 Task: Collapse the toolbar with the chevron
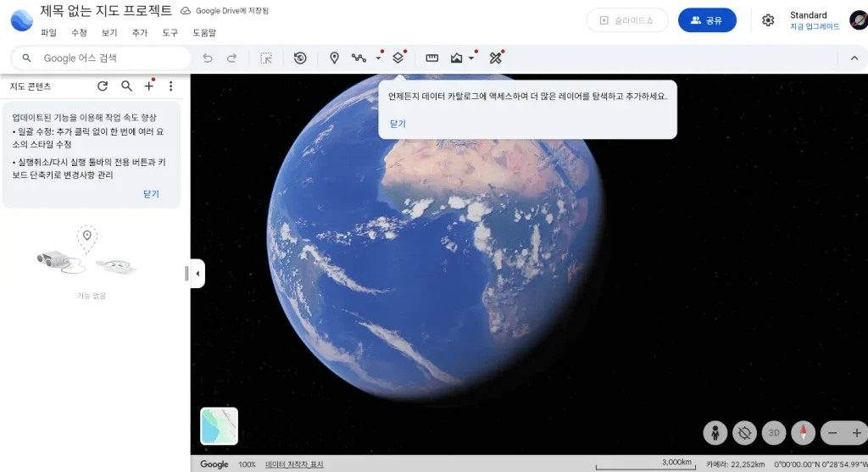pyautogui.click(x=854, y=58)
